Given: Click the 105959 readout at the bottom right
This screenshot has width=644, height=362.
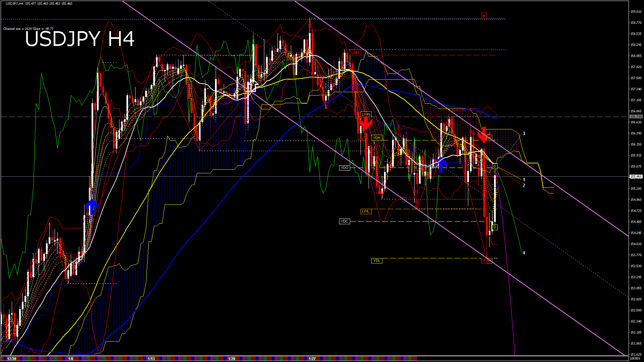Looking at the screenshot, I should click(x=635, y=359).
